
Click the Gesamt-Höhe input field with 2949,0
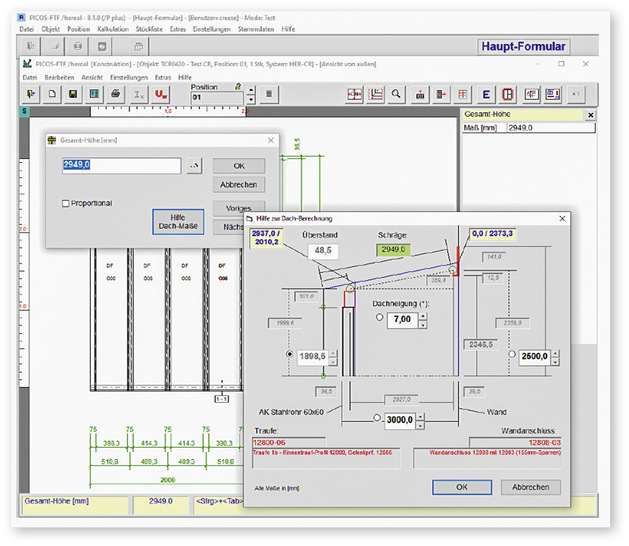[x=121, y=166]
